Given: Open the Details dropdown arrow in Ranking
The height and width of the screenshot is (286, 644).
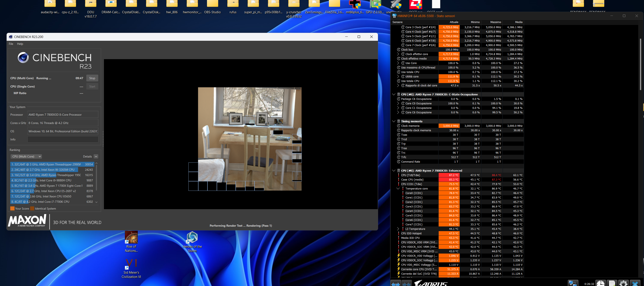Looking at the screenshot, I should coord(96,156).
